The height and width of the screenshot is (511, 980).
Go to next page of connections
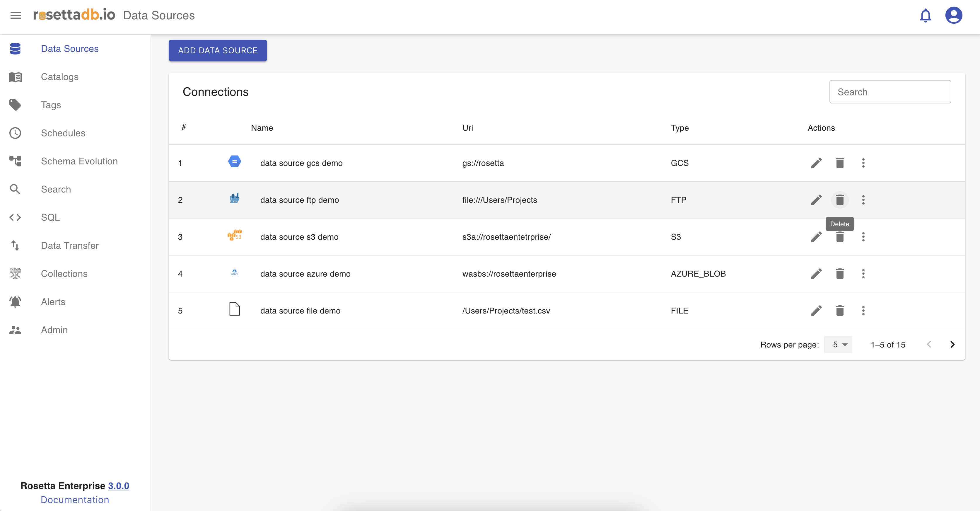pyautogui.click(x=952, y=345)
